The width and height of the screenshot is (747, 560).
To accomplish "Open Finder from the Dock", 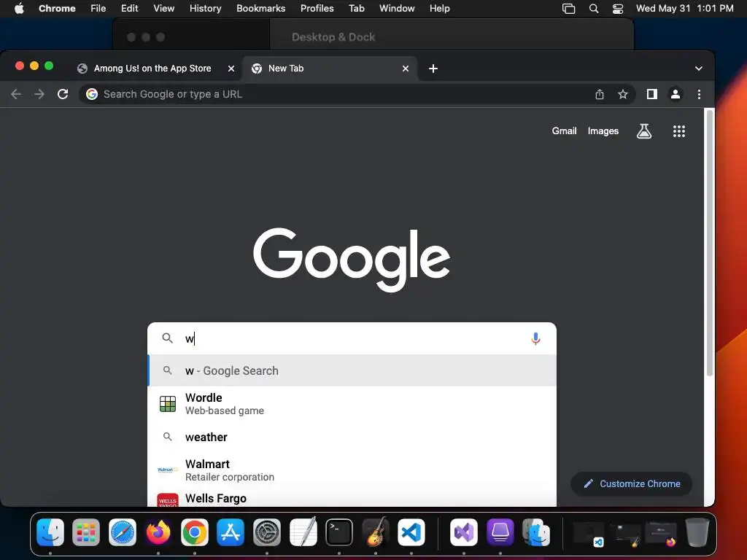I will click(50, 532).
